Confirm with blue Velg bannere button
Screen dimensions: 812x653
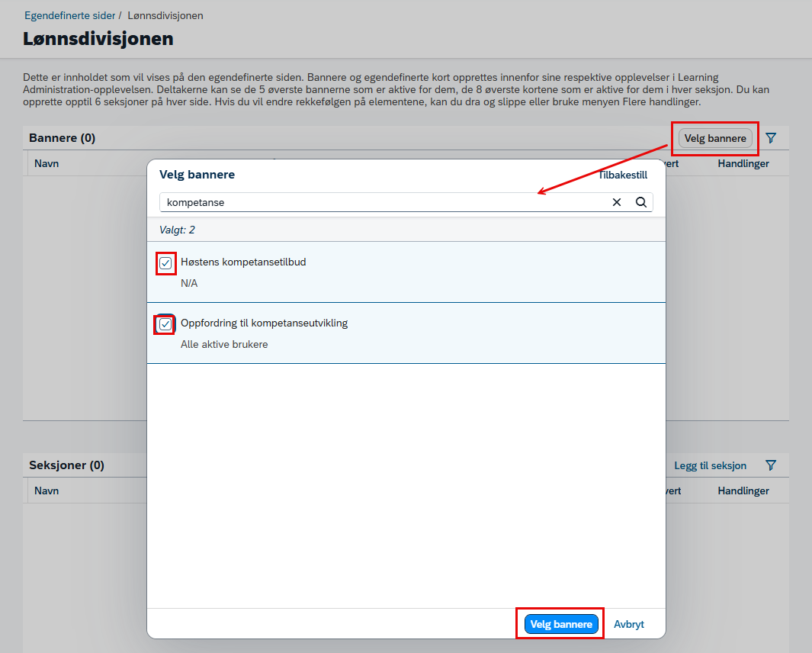pyautogui.click(x=561, y=624)
